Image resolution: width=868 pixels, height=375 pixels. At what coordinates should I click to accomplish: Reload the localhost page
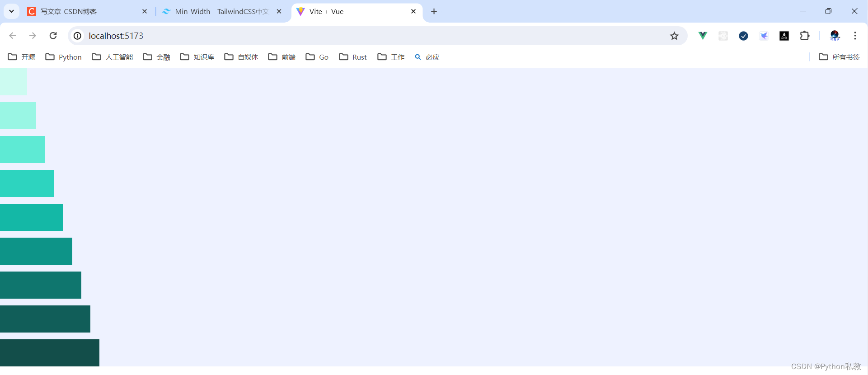(x=53, y=36)
